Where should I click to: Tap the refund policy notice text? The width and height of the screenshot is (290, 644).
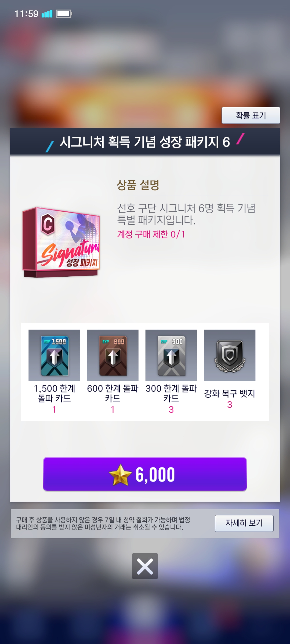(103, 524)
